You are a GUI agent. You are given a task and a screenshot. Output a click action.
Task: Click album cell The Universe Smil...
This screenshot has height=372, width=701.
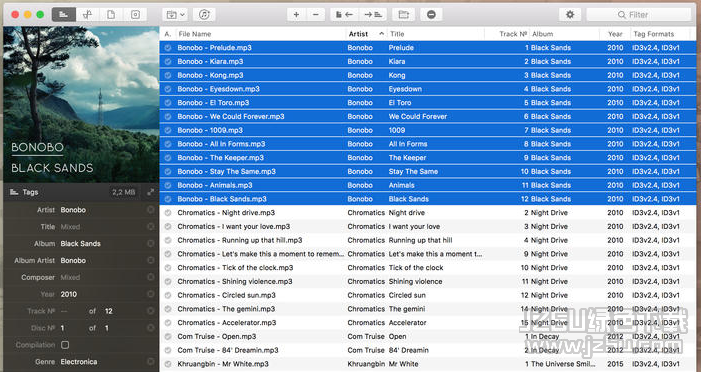click(563, 364)
